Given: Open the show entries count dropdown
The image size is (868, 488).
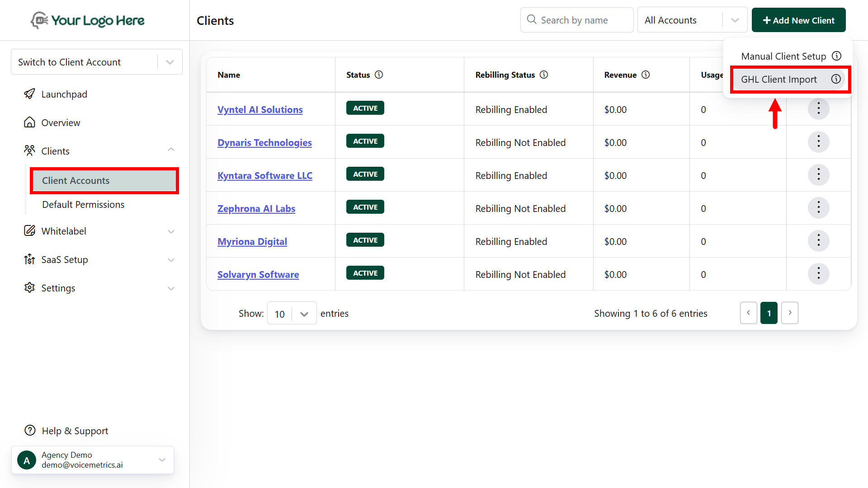Looking at the screenshot, I should pos(292,314).
